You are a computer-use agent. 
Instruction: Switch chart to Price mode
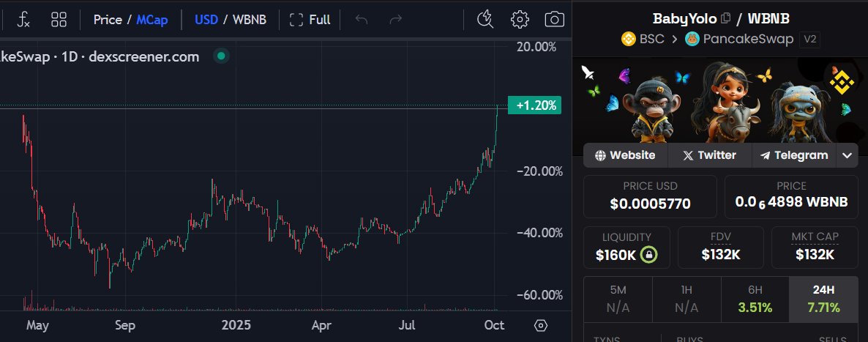point(108,20)
